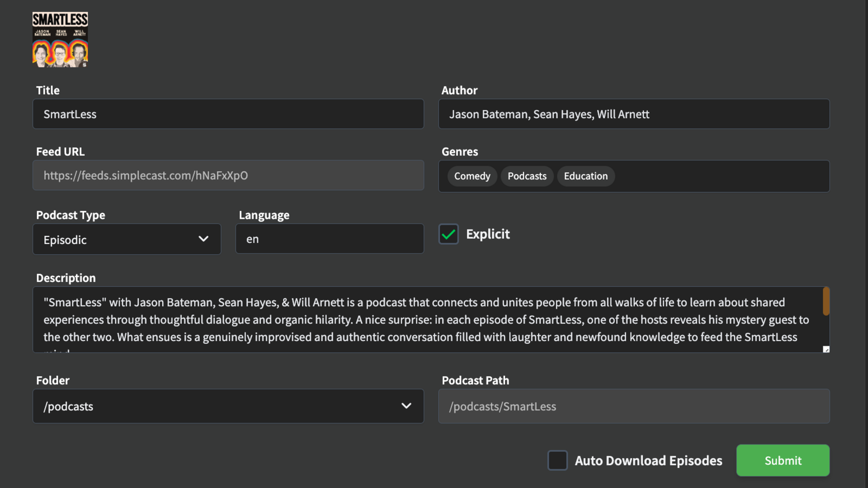868x488 pixels.
Task: Click the Auto Download Episodes label
Action: pyautogui.click(x=648, y=460)
